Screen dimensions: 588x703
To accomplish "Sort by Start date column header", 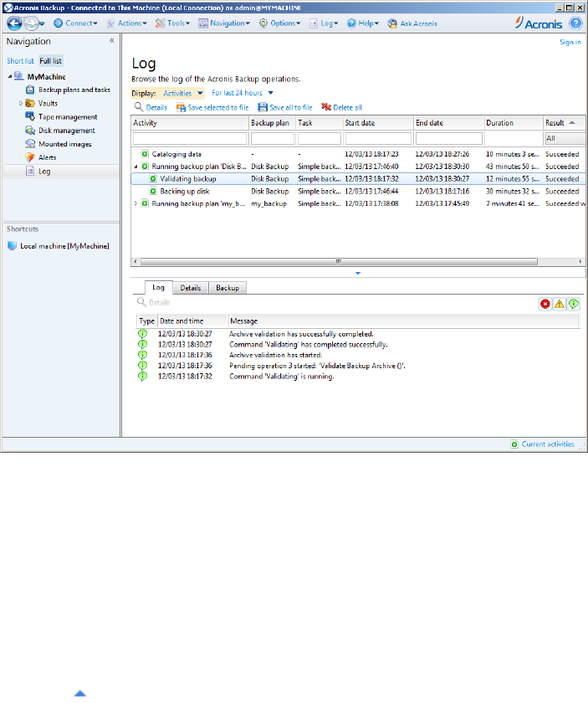I will pos(378,123).
